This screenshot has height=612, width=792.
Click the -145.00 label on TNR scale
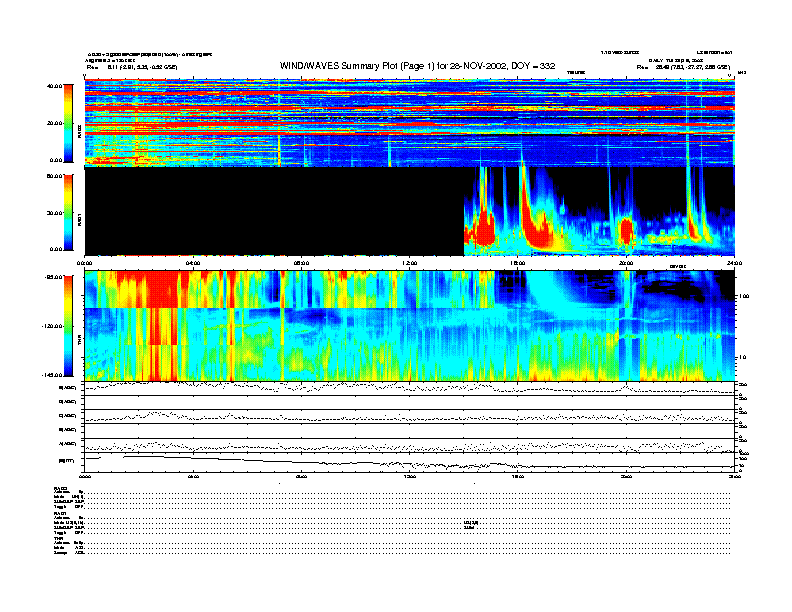tap(52, 375)
